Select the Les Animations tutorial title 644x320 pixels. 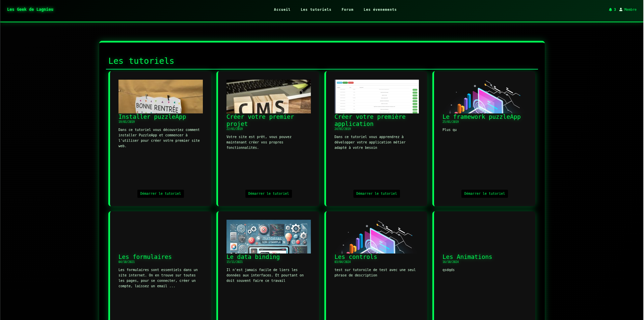click(x=467, y=257)
